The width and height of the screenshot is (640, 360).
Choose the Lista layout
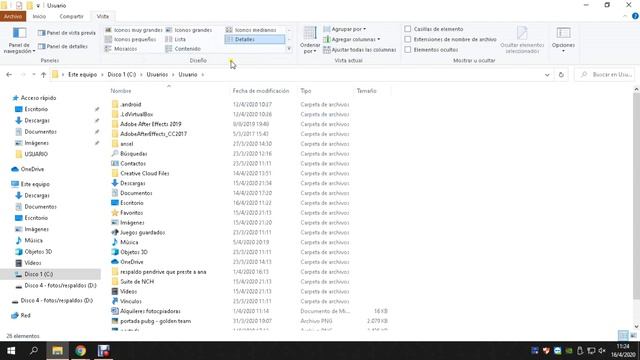[176, 39]
